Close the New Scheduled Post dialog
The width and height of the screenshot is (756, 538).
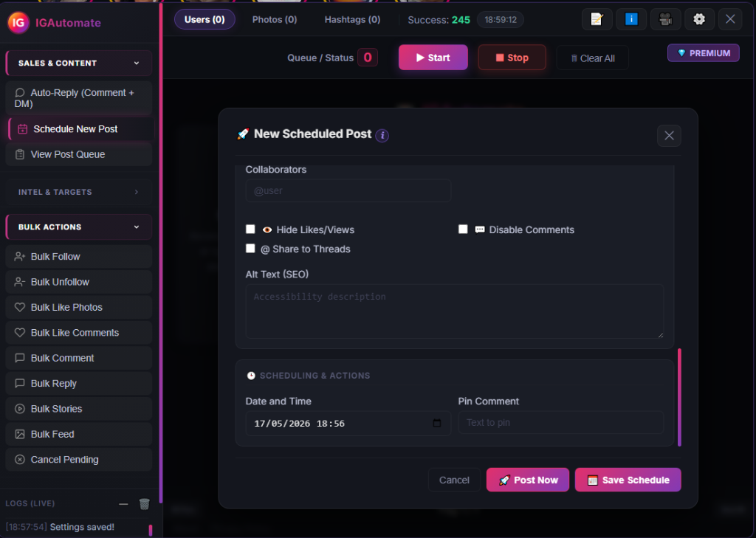(669, 136)
